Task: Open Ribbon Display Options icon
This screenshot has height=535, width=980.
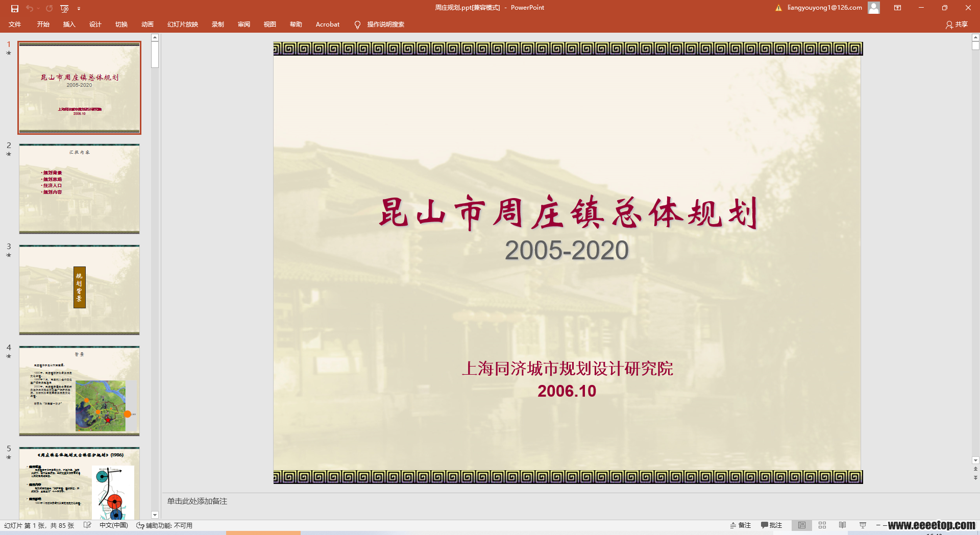Action: click(x=897, y=8)
